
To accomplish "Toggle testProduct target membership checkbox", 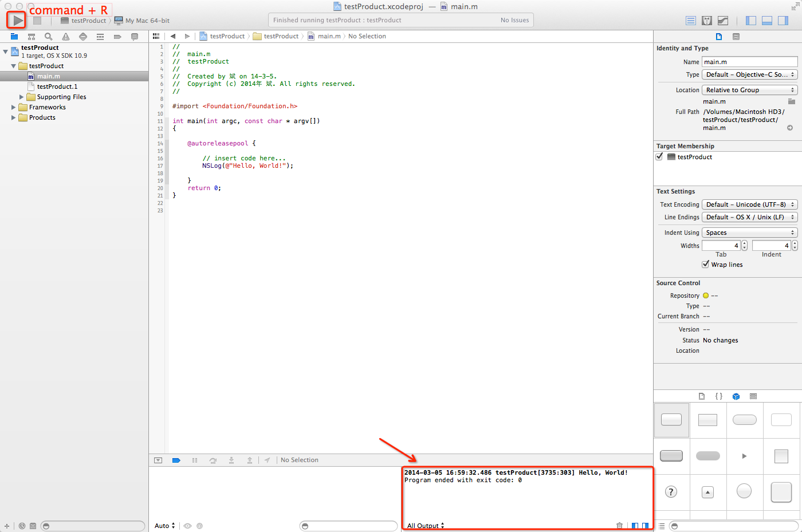I will click(659, 157).
